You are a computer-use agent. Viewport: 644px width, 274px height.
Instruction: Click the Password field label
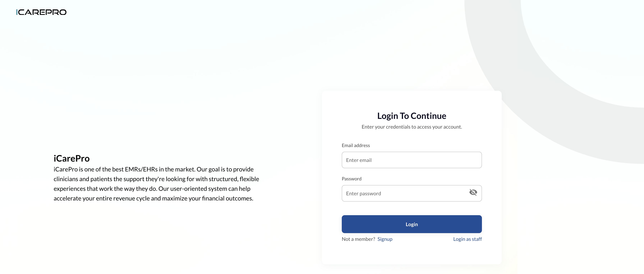351,179
